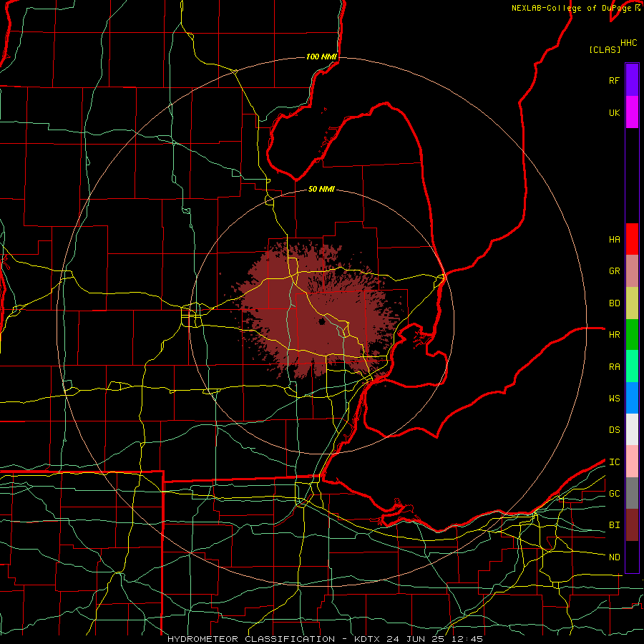Click the DS white legend swatch
The height and width of the screenshot is (644, 644).
(x=632, y=429)
